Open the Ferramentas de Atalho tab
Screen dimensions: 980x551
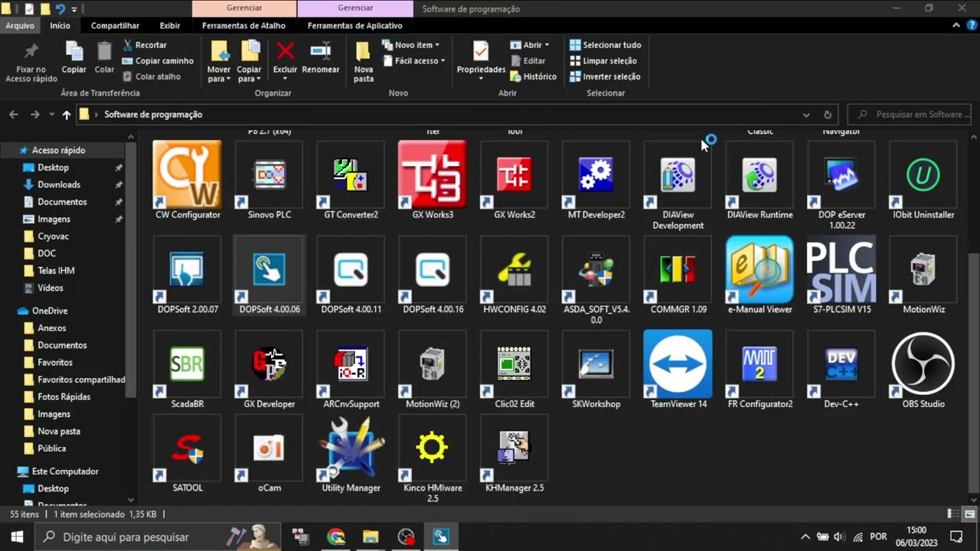click(x=243, y=25)
